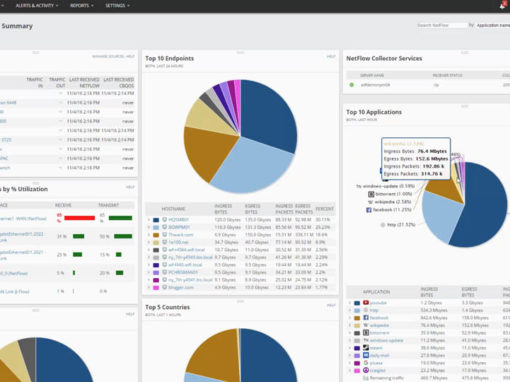Screen dimensions: 510x382
Task: Click the BitTorrent icon in pie chart legend
Action: [x=371, y=194]
